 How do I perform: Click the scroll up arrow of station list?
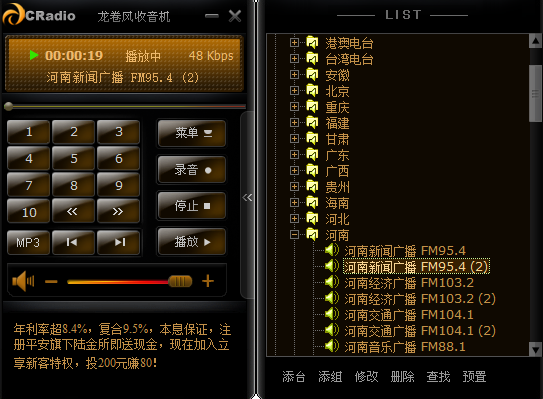pos(535,41)
